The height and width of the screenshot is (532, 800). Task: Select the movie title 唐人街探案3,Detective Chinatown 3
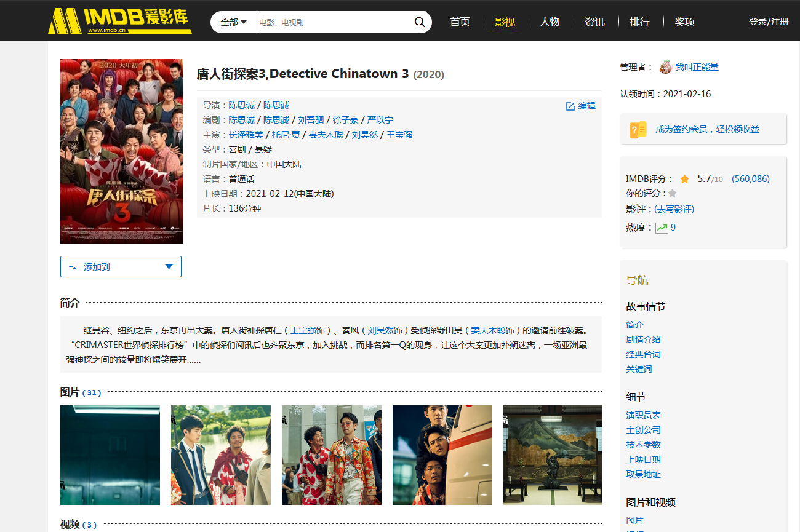[302, 74]
